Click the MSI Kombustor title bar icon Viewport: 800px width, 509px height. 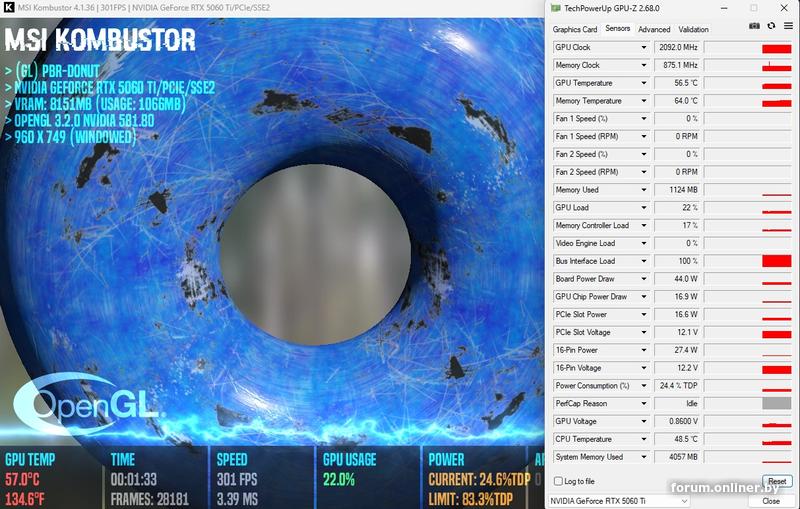tap(9, 8)
